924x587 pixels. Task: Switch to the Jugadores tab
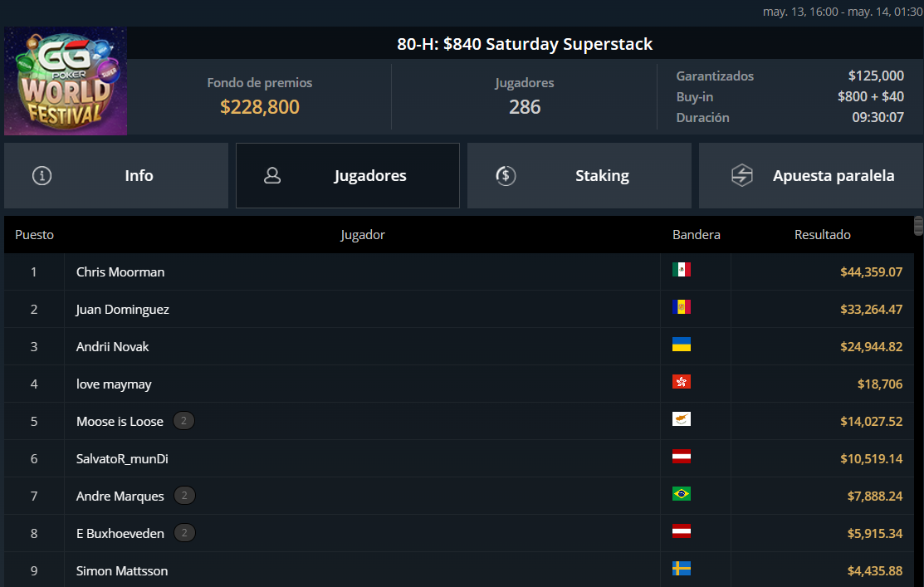coord(348,176)
